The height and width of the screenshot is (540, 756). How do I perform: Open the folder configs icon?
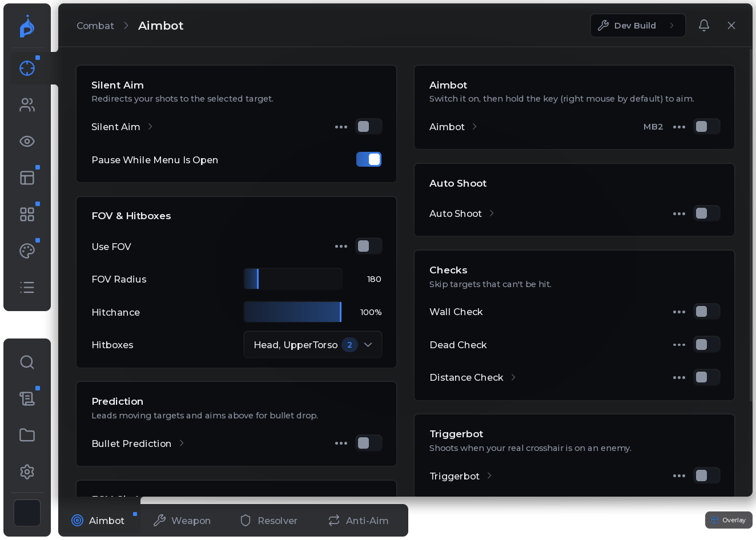(x=27, y=435)
